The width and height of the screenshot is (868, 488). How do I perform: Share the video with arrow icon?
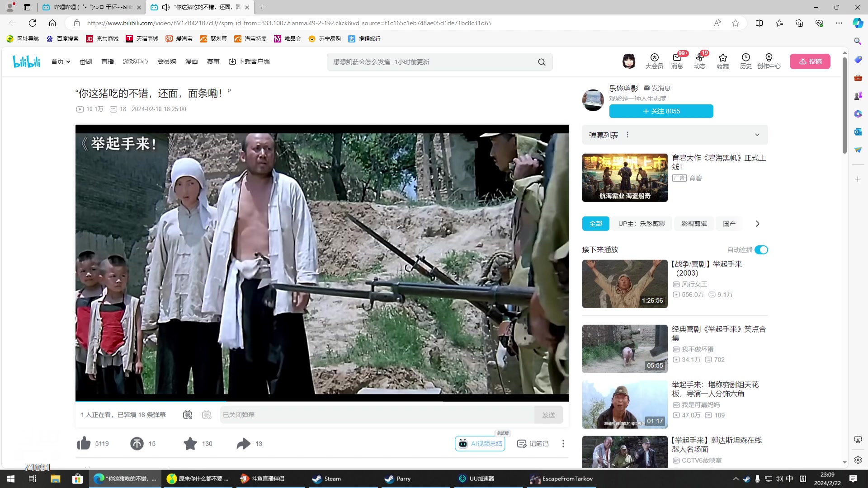(243, 444)
